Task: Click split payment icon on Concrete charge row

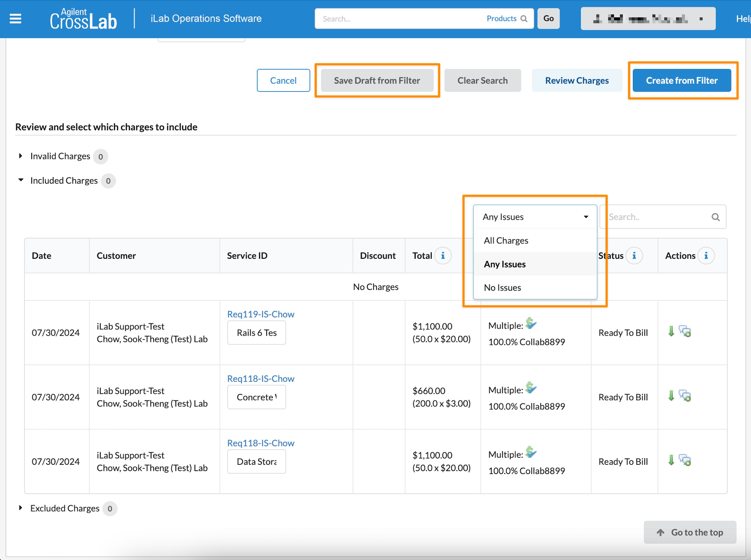Action: pyautogui.click(x=531, y=388)
